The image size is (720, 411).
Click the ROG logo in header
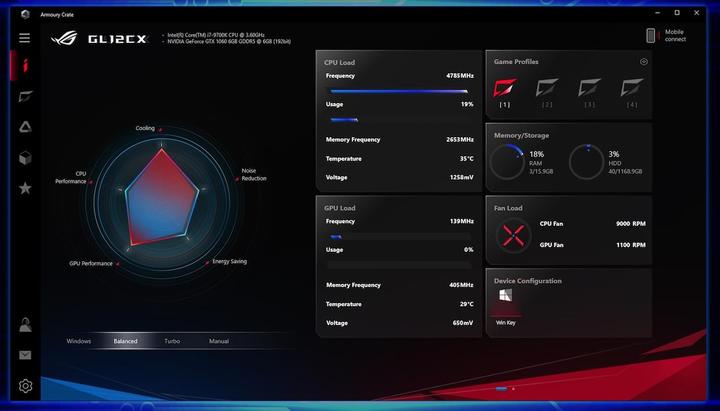64,38
